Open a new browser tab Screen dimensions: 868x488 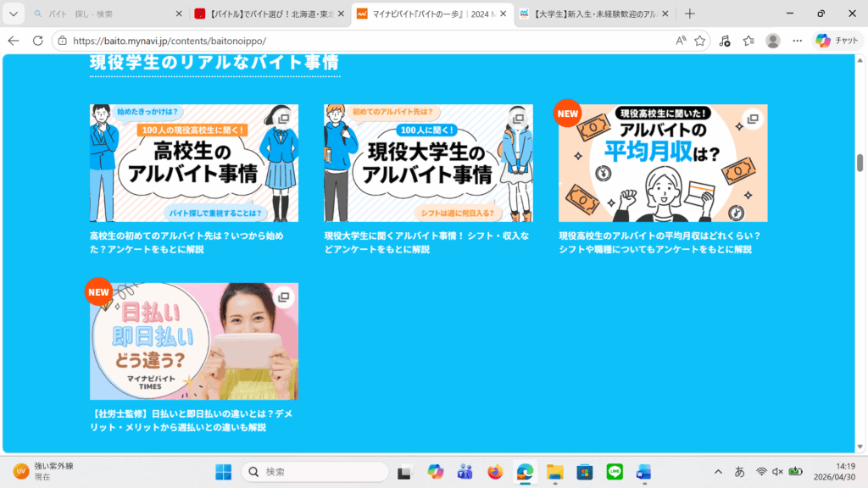[x=690, y=14]
